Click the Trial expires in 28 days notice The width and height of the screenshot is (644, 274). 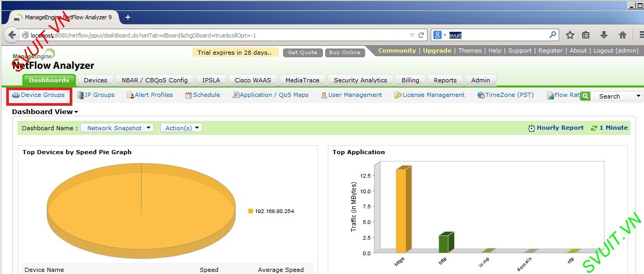(x=235, y=53)
